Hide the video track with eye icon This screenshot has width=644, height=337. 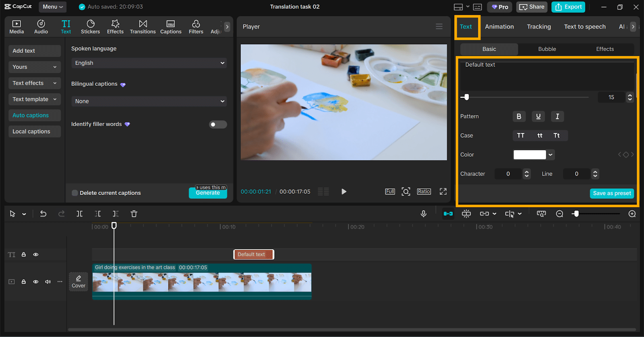(x=36, y=282)
